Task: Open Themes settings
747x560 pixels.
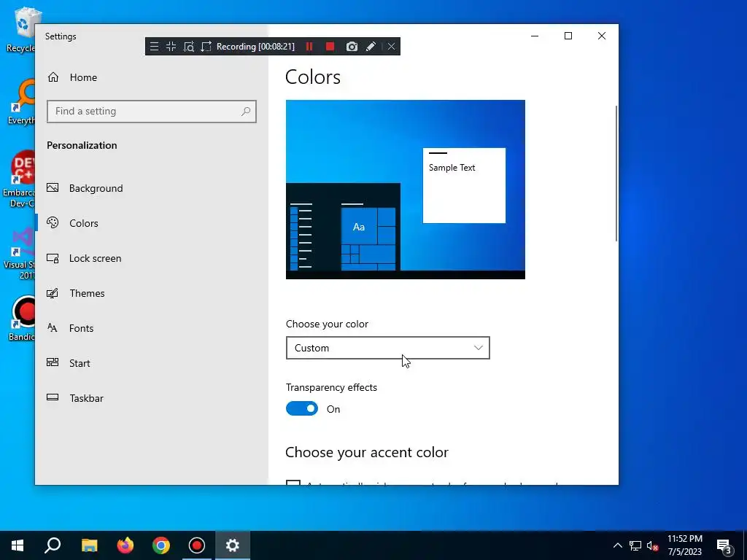Action: [x=152, y=293]
